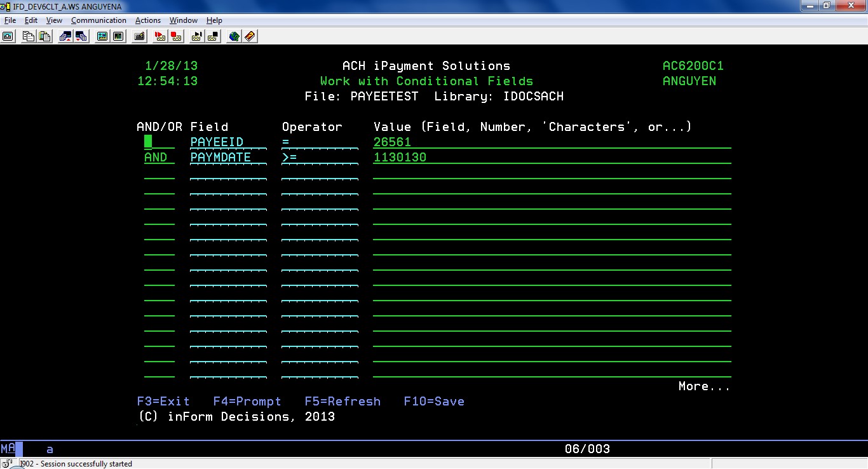Click the Print Screen toolbar icon
This screenshot has height=469, width=868.
click(x=8, y=36)
